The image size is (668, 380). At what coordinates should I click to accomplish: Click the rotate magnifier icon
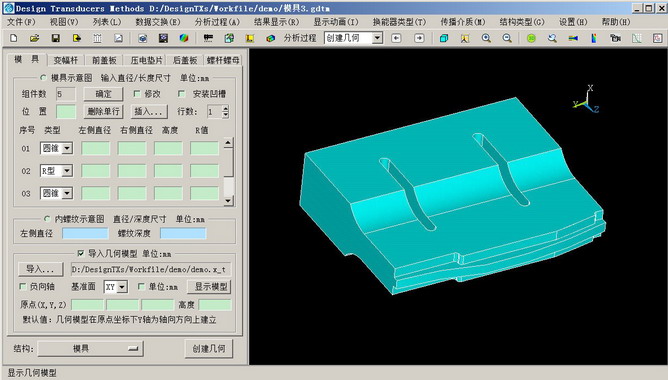pyautogui.click(x=553, y=38)
